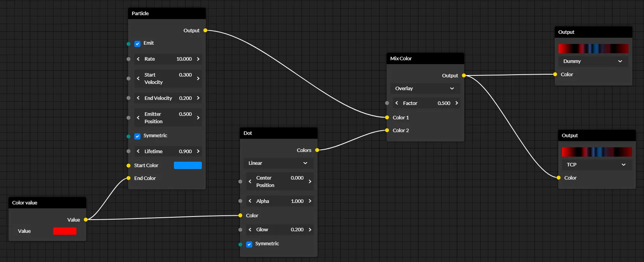Click the Dot node Colors socket

point(317,150)
